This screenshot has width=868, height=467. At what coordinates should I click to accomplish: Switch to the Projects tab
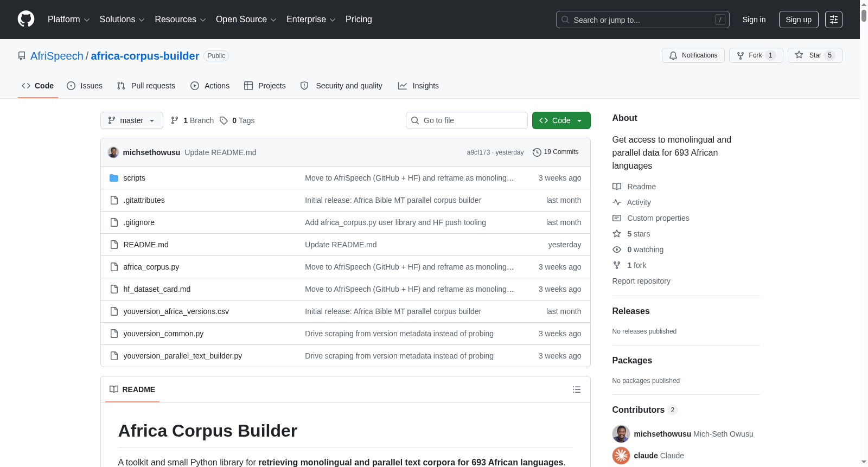[x=265, y=86]
